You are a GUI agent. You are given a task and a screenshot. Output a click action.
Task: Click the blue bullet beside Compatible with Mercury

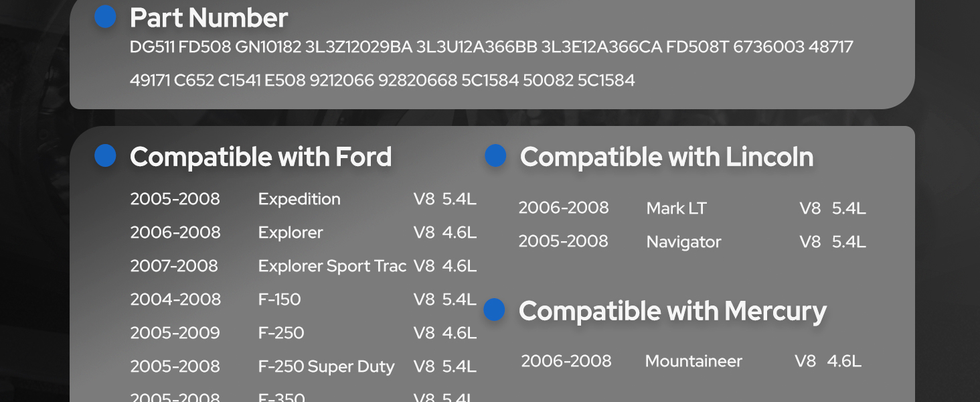(494, 310)
